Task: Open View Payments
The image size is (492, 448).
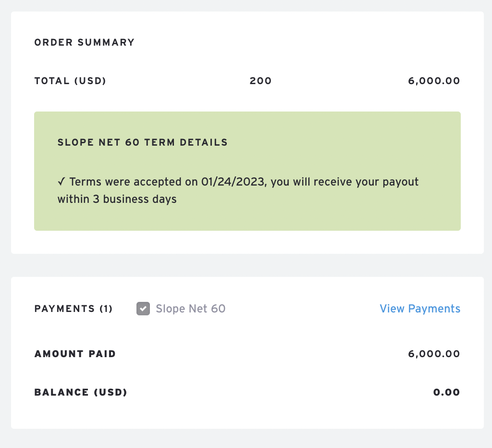Action: pyautogui.click(x=419, y=309)
